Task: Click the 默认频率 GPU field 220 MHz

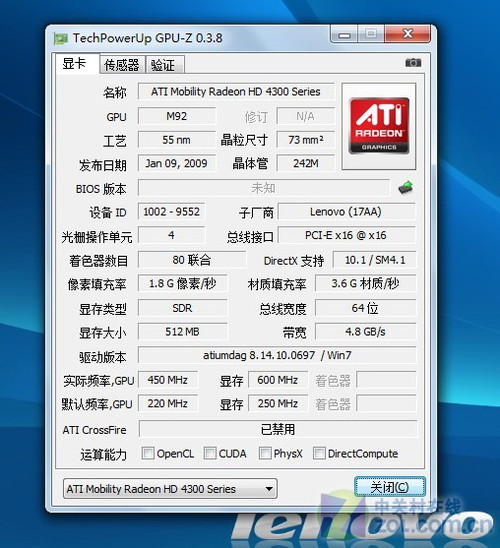Action: pyautogui.click(x=168, y=403)
